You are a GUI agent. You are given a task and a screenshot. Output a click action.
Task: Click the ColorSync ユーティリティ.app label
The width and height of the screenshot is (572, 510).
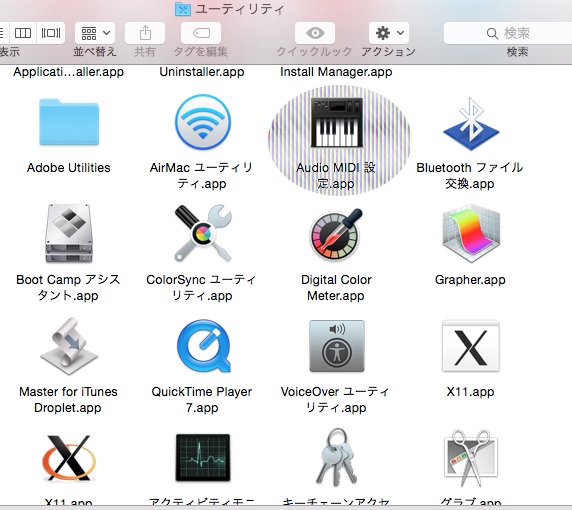(x=202, y=287)
